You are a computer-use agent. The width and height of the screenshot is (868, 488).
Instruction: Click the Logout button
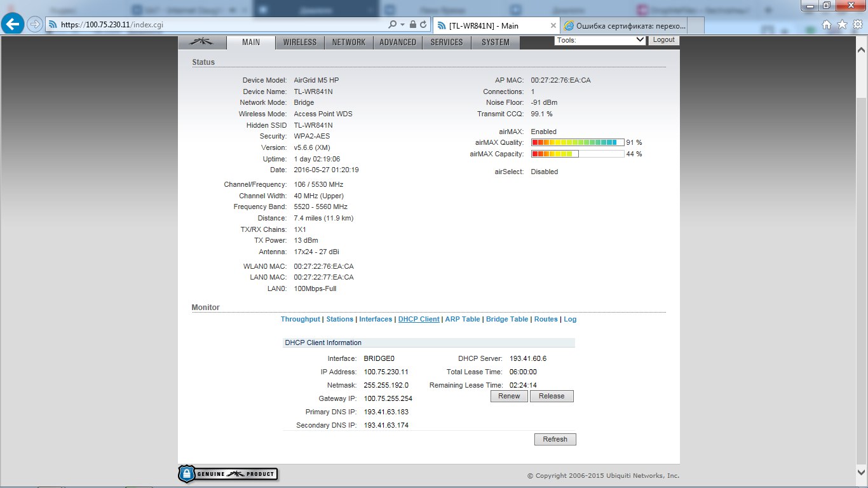(x=663, y=39)
